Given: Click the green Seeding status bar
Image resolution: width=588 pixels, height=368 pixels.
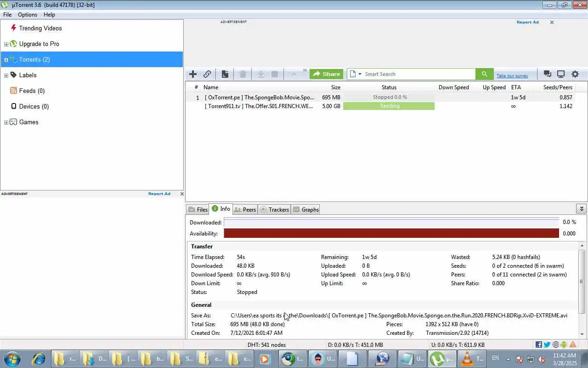Looking at the screenshot, I should pos(389,106).
